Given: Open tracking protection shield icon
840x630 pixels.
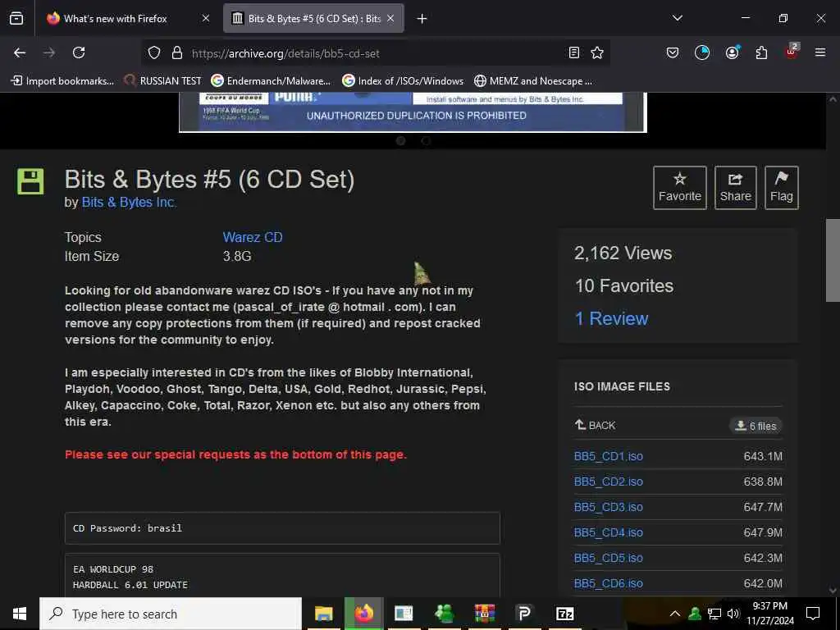Looking at the screenshot, I should coord(154,52).
